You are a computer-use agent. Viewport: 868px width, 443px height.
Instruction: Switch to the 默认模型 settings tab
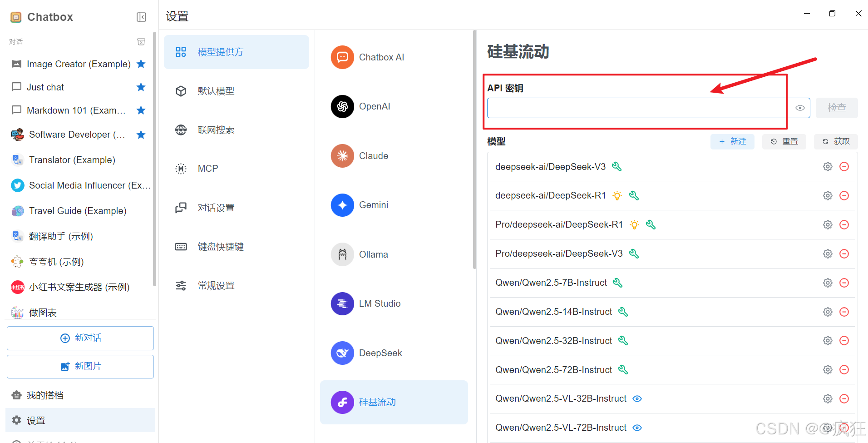[x=217, y=90]
